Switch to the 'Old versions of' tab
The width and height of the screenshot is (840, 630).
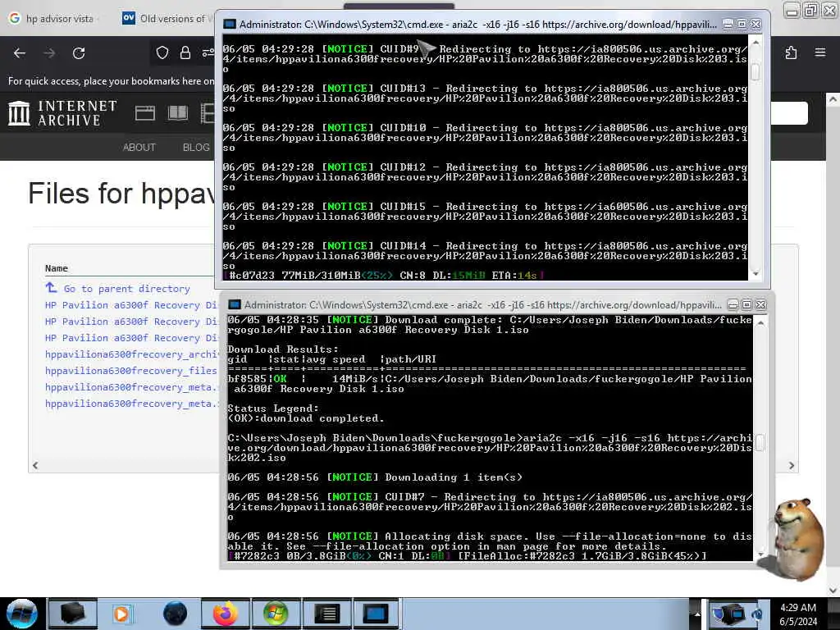pos(167,19)
